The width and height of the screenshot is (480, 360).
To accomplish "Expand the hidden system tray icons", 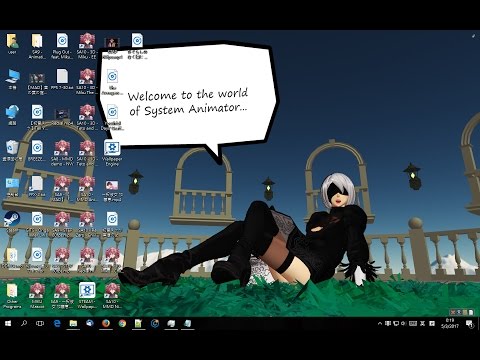I will [x=380, y=323].
